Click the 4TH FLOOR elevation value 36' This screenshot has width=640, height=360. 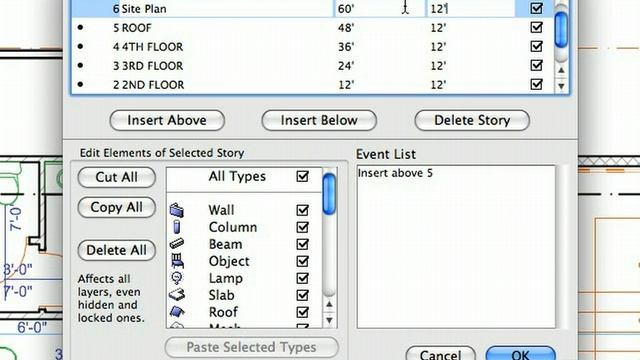click(346, 47)
